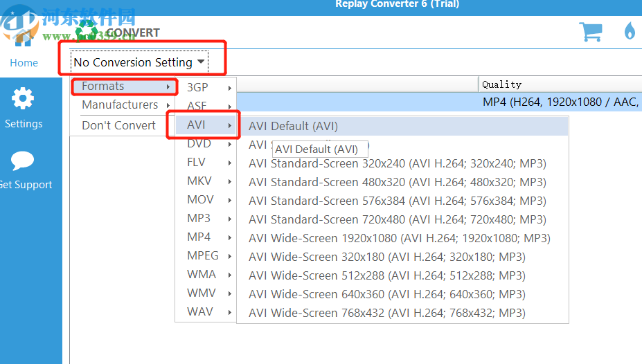642x364 pixels.
Task: Select the MP4 H264 1920x1080 quality cell
Action: coord(560,102)
